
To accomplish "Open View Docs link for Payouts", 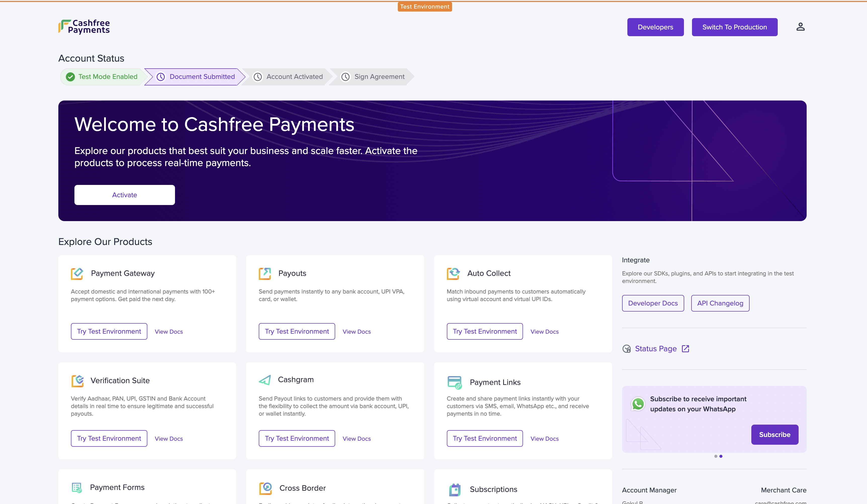I will (357, 332).
